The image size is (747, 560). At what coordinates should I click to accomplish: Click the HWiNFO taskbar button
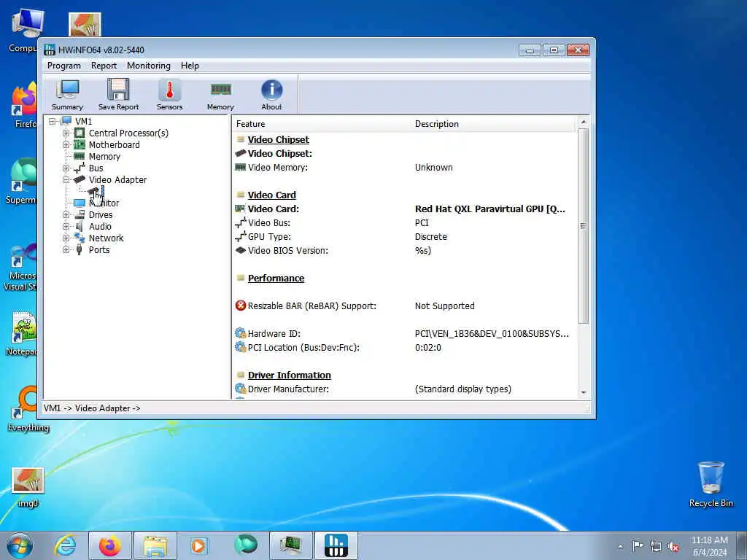coord(336,545)
